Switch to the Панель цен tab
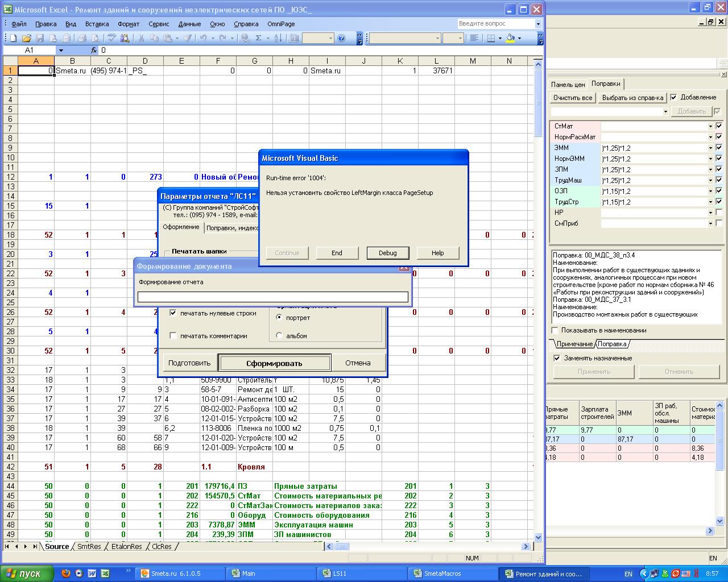This screenshot has height=582, width=728. click(568, 84)
